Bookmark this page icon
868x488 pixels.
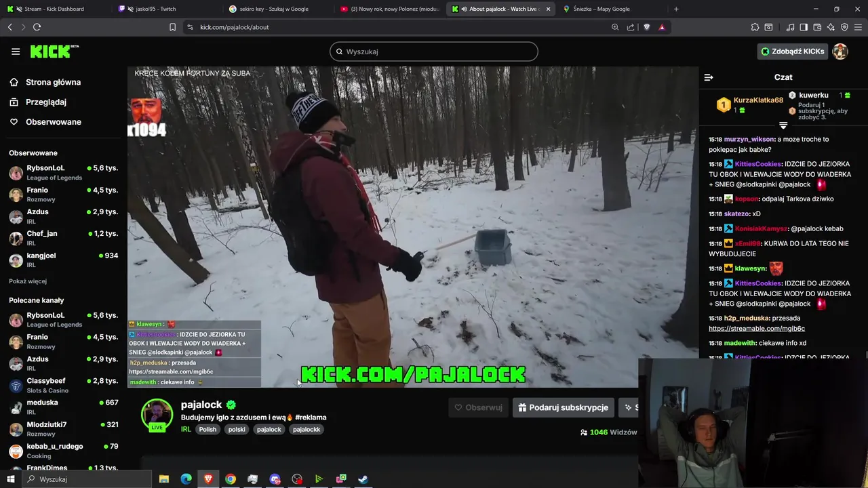(172, 27)
